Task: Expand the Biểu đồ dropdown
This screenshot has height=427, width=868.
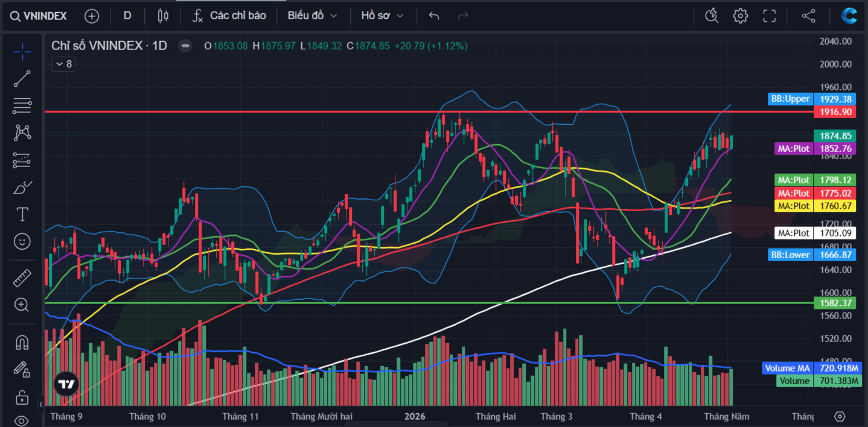Action: point(312,16)
